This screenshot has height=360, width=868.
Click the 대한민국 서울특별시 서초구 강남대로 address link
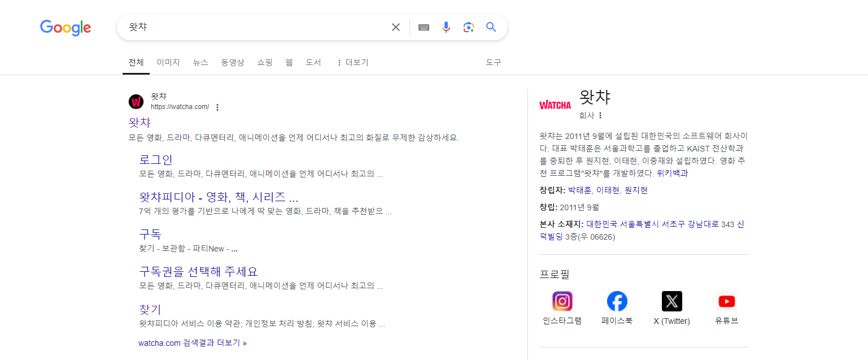(x=652, y=224)
